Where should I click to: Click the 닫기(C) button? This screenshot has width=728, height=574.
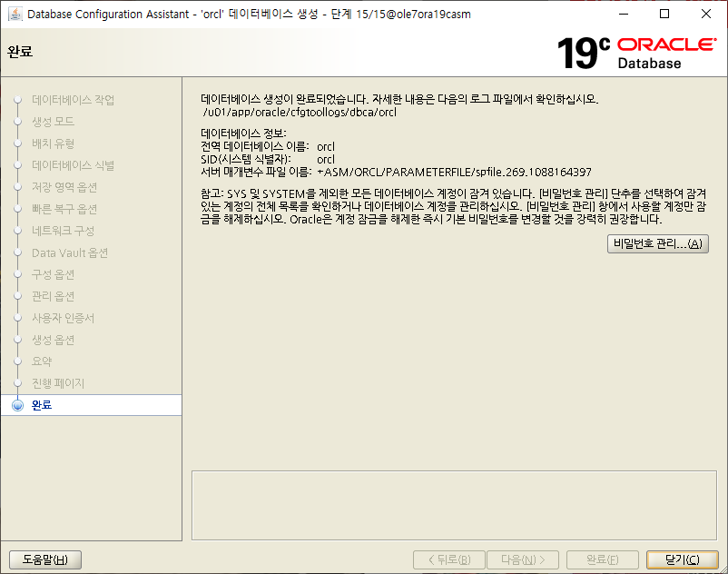(682, 559)
